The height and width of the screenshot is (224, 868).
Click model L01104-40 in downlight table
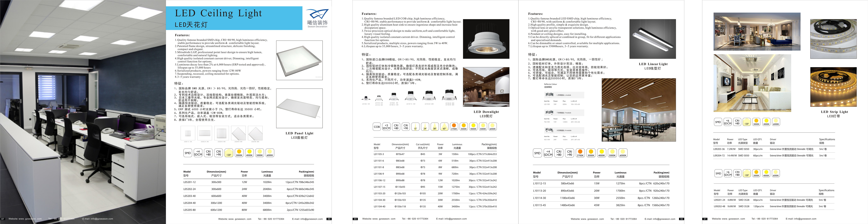pos(379,206)
